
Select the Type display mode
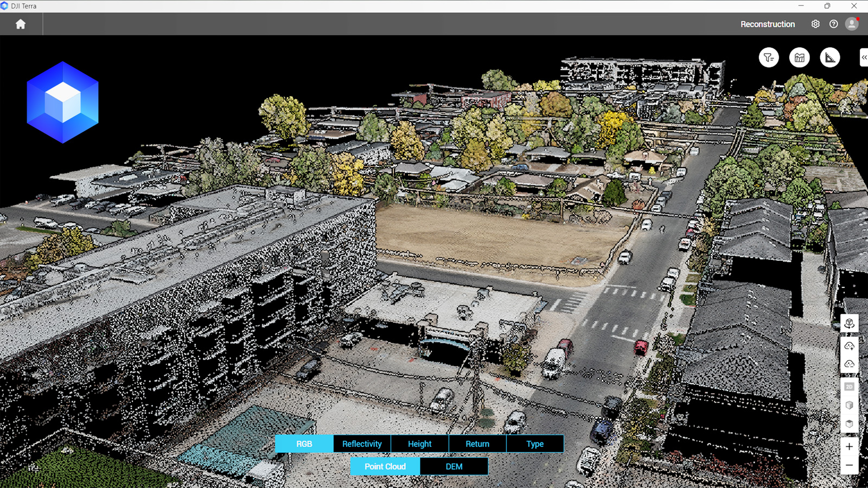coord(535,444)
